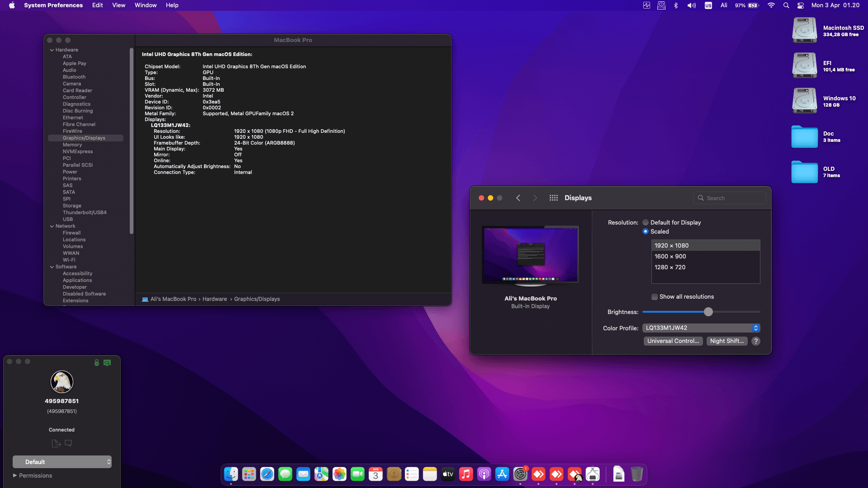Open Safari from the dock

[267, 474]
